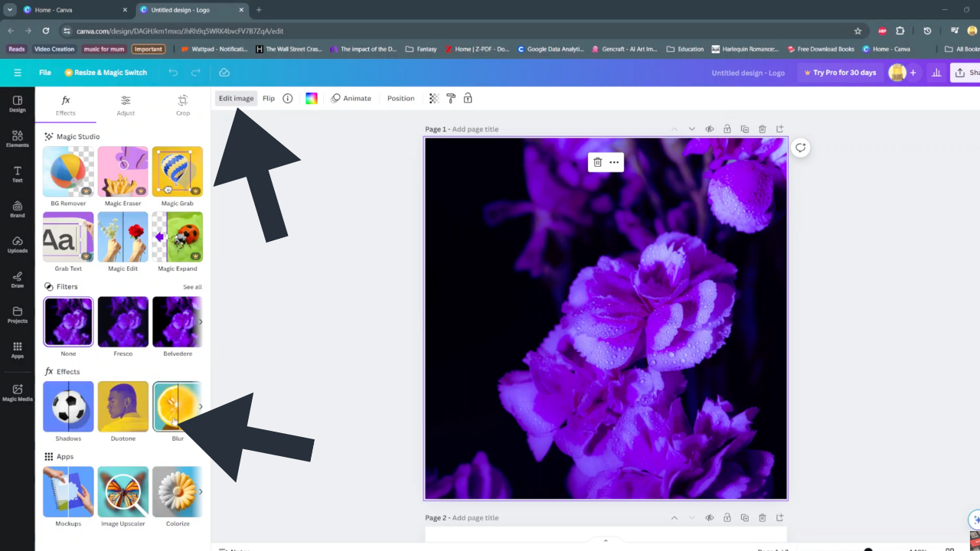This screenshot has width=980, height=551.
Task: Move Page 2 up
Action: coord(675,518)
